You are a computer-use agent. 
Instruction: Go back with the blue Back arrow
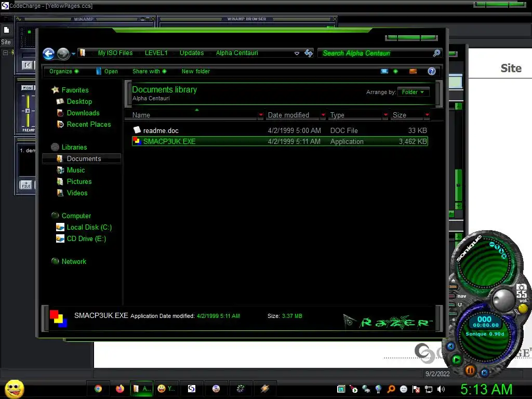[x=49, y=54]
